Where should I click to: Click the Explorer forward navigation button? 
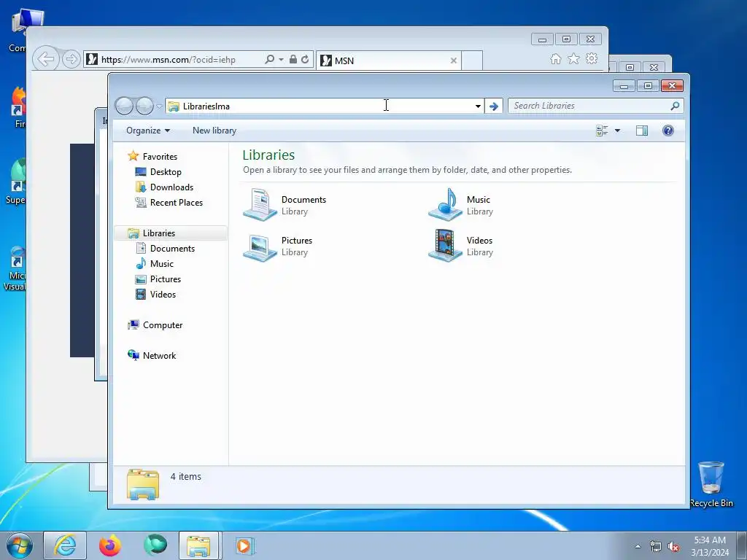pyautogui.click(x=144, y=106)
